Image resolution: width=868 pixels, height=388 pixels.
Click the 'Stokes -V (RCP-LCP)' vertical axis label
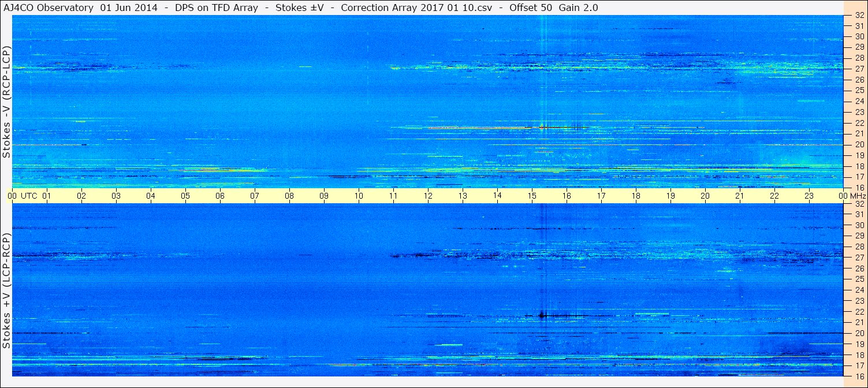[6, 102]
